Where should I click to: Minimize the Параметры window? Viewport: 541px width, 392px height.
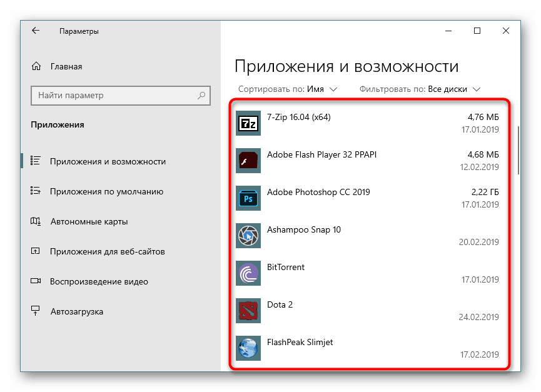click(x=448, y=31)
